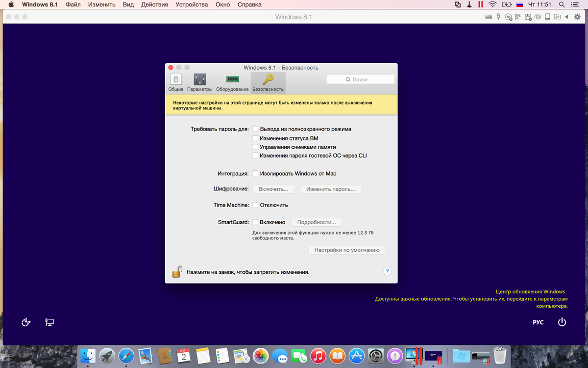Switch to the Оборудование tab
The height and width of the screenshot is (368, 588).
tap(232, 83)
